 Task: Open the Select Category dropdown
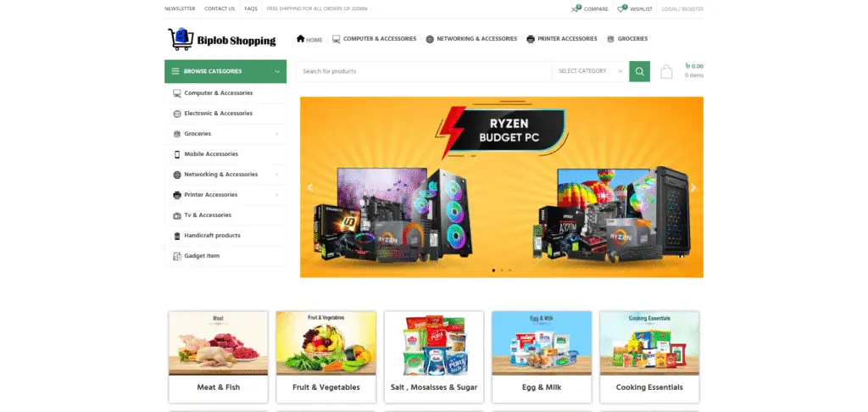[590, 71]
